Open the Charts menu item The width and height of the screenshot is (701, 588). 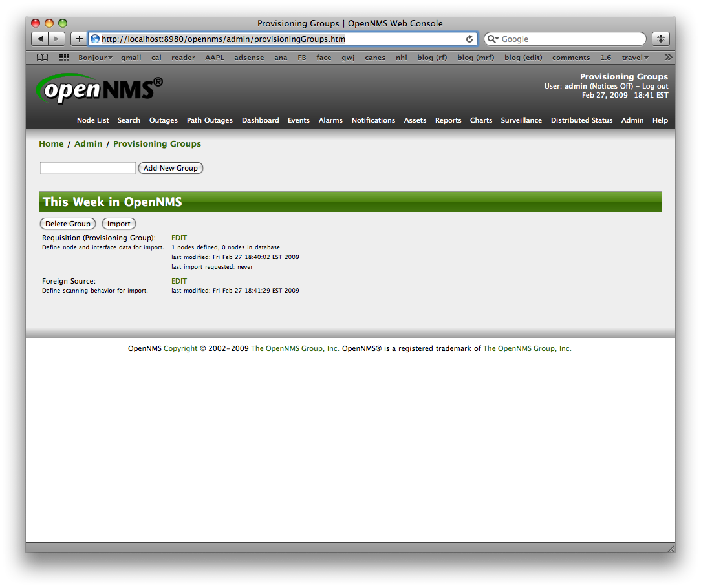coord(481,120)
